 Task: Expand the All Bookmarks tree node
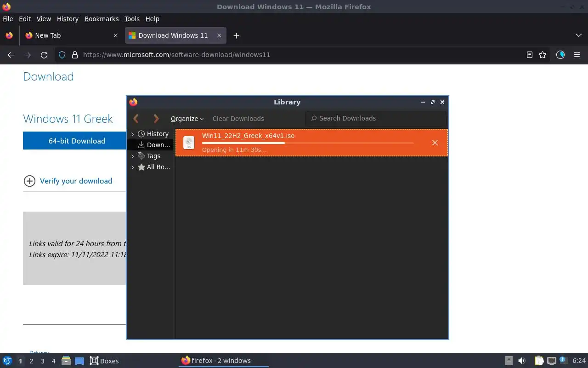pyautogui.click(x=132, y=167)
